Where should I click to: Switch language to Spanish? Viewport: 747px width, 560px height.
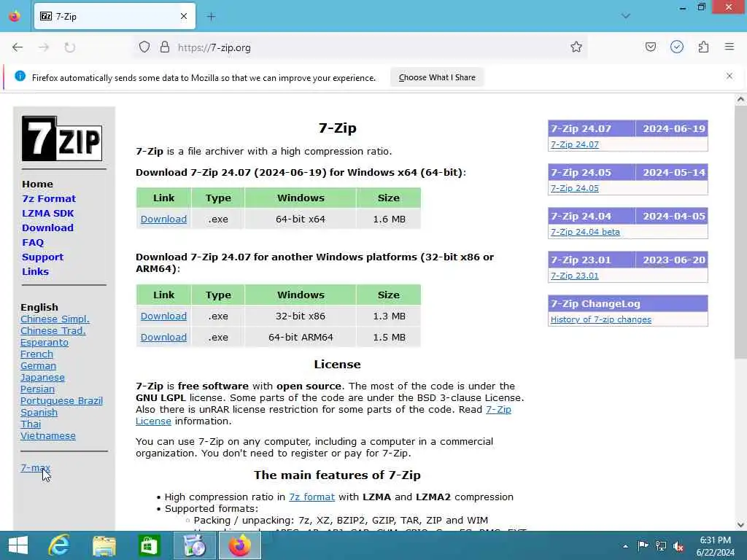click(39, 413)
